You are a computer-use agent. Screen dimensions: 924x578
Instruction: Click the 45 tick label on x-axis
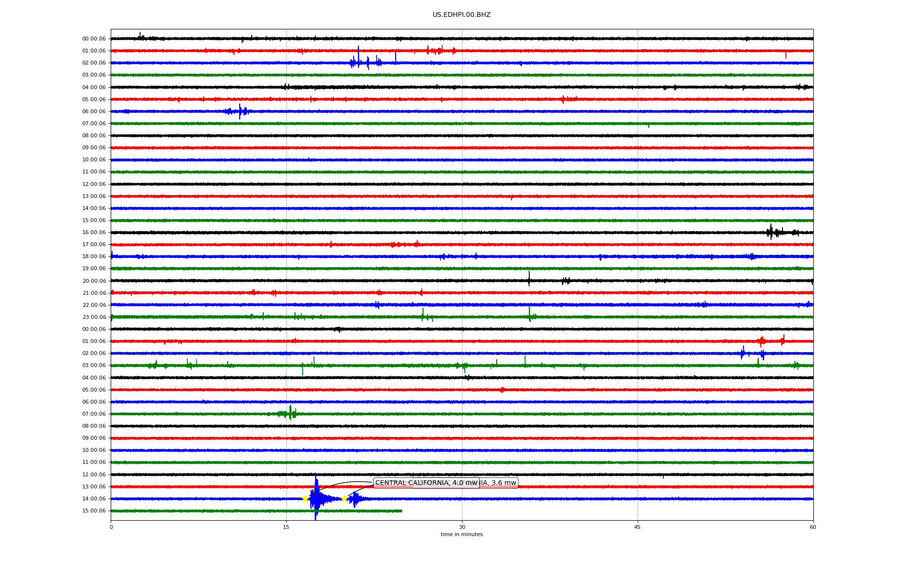tap(638, 527)
